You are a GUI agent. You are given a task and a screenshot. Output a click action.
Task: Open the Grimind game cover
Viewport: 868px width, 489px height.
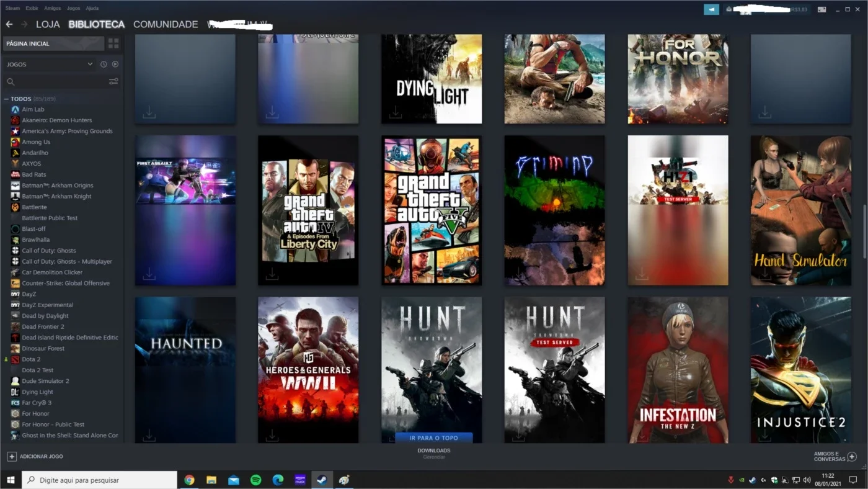click(554, 210)
